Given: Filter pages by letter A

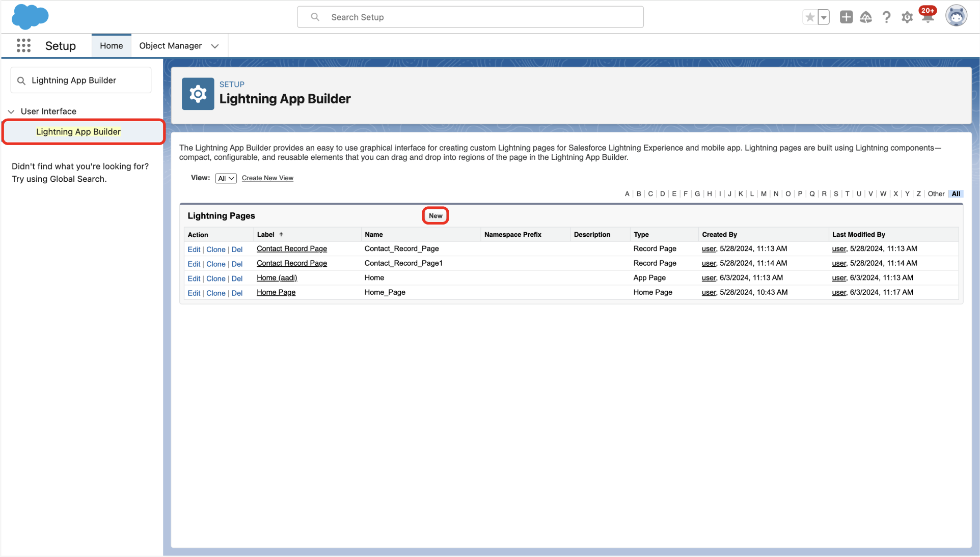Looking at the screenshot, I should point(627,194).
